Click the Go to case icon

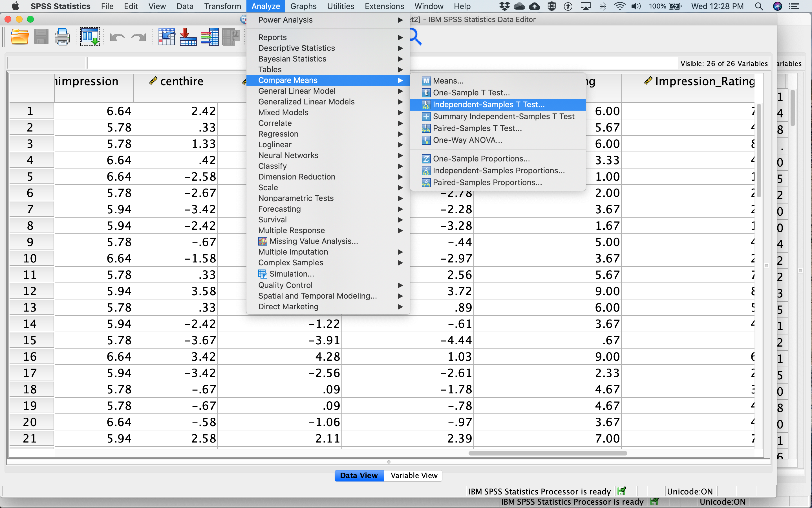tap(167, 37)
